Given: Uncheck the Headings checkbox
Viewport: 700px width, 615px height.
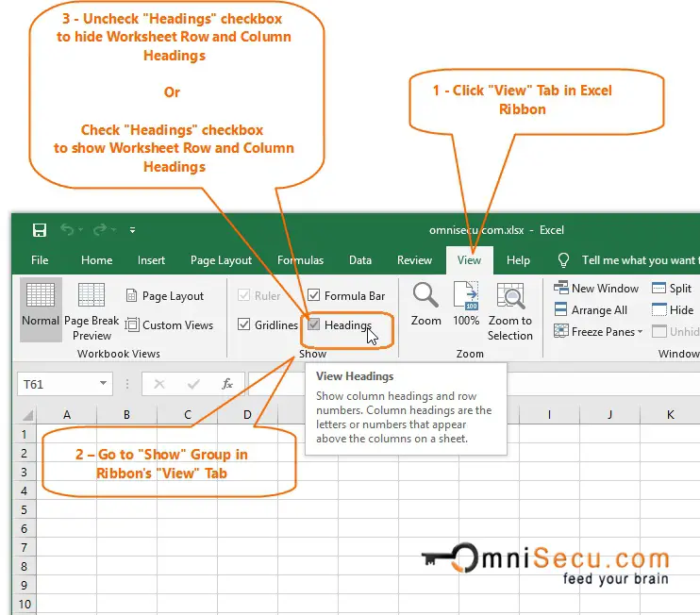Looking at the screenshot, I should tap(314, 324).
